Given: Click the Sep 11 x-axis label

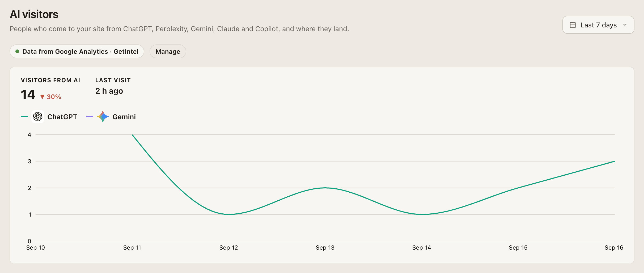Looking at the screenshot, I should tap(132, 248).
